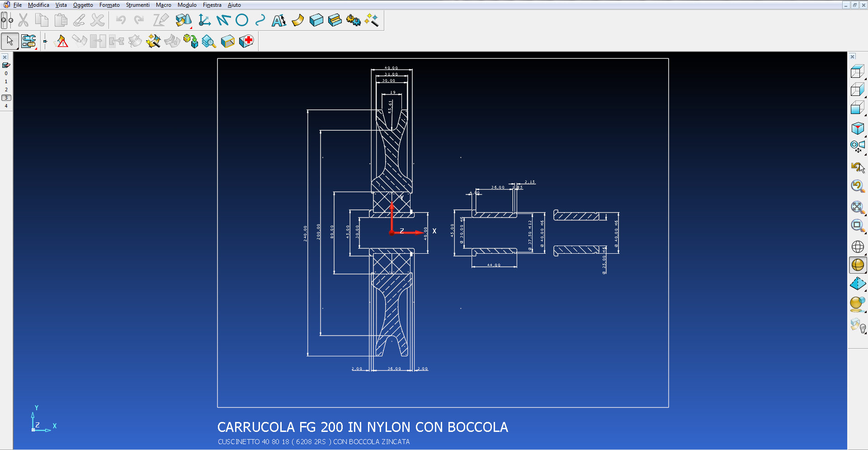Open the Formato menu
868x450 pixels.
109,5
